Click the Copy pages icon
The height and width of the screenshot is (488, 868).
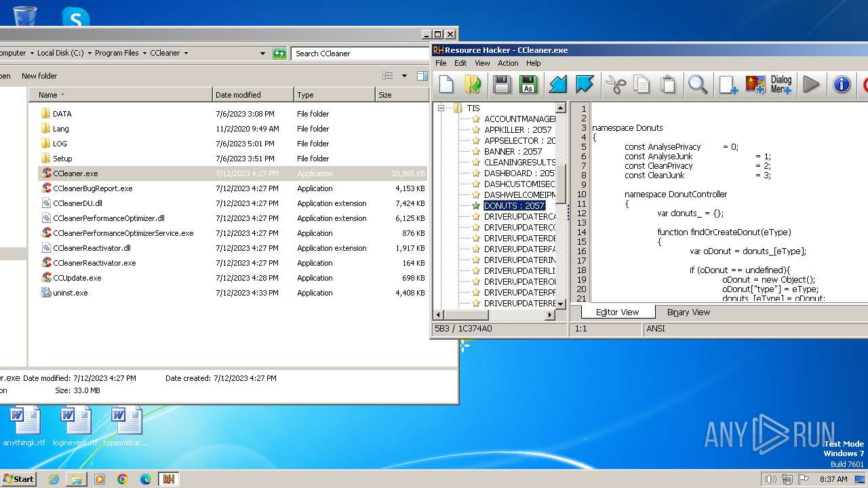coord(642,84)
